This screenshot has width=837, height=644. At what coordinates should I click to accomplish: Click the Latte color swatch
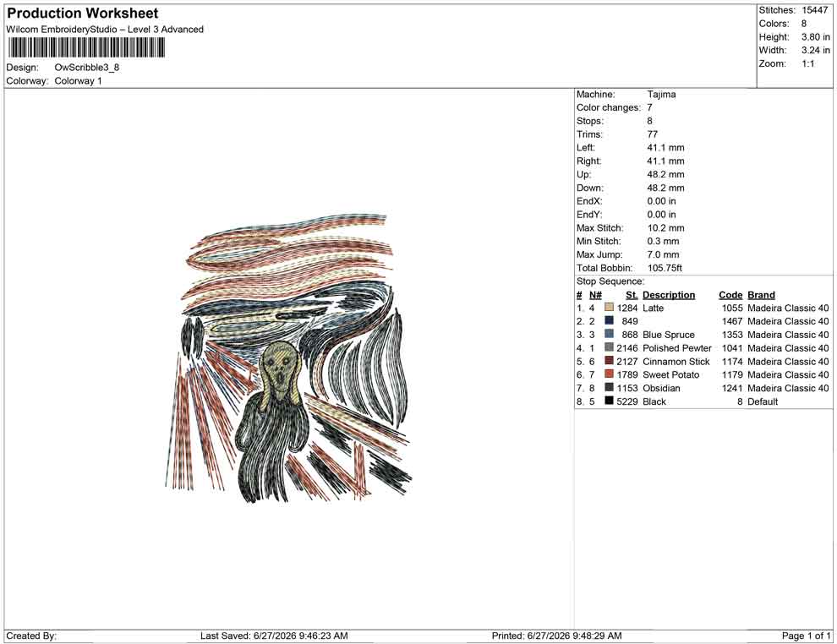click(609, 308)
